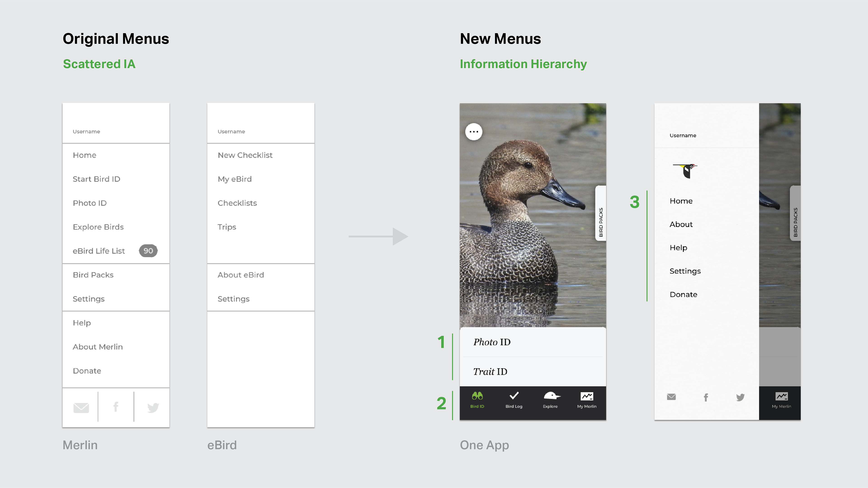Open Trips in eBird menu

pyautogui.click(x=227, y=227)
